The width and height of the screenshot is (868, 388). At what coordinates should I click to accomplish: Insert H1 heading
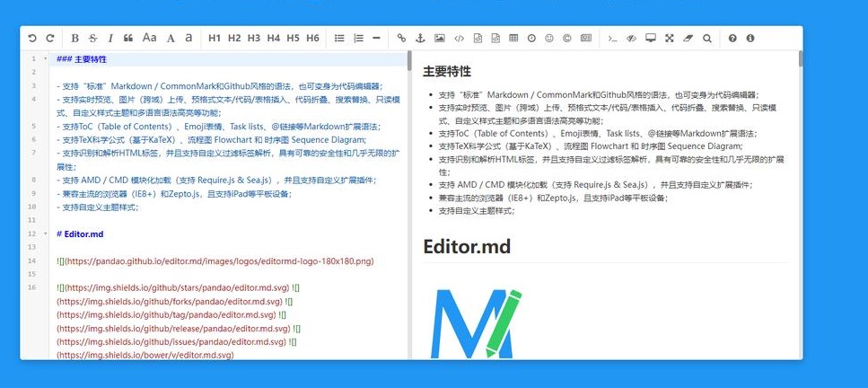click(215, 39)
